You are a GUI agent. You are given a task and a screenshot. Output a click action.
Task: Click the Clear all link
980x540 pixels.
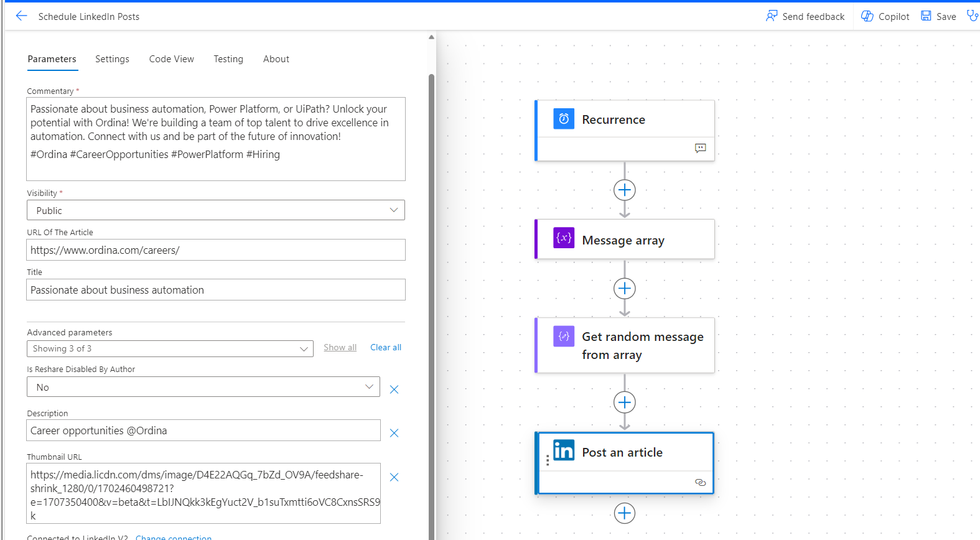[x=386, y=347]
